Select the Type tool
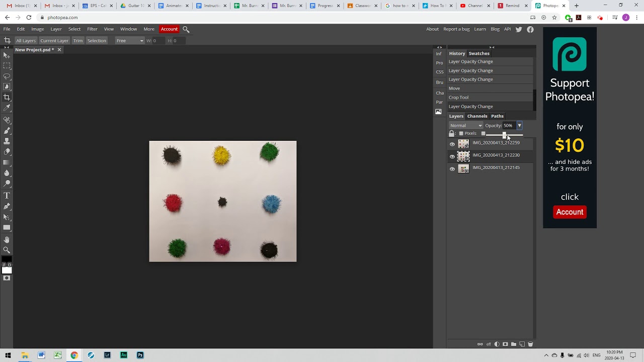Image resolution: width=644 pixels, height=362 pixels. [x=7, y=196]
